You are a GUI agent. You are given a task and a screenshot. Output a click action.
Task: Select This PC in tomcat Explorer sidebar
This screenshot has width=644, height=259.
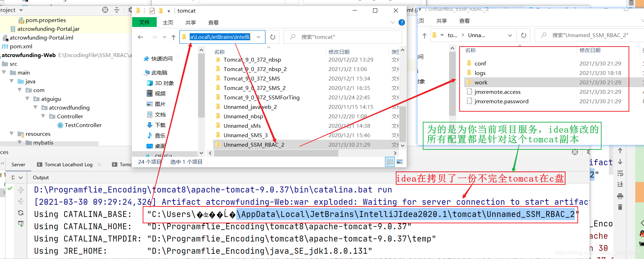tap(156, 72)
